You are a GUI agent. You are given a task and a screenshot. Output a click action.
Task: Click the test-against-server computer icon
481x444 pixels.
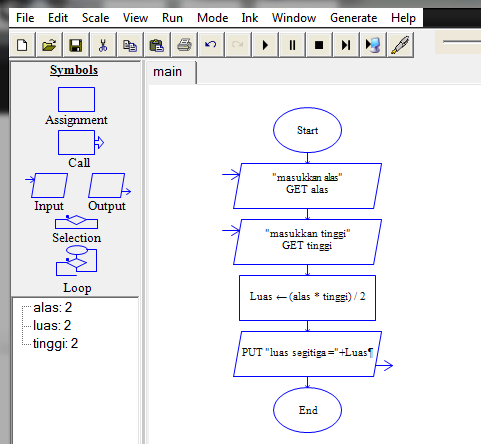(373, 45)
